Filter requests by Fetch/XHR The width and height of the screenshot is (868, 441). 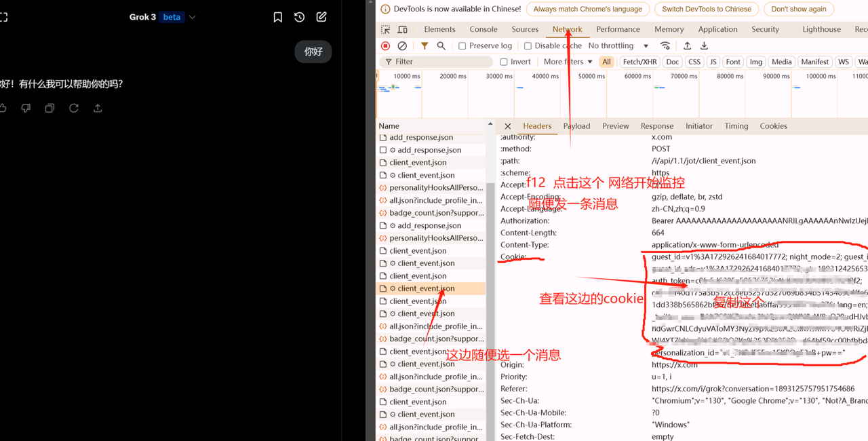pos(639,62)
